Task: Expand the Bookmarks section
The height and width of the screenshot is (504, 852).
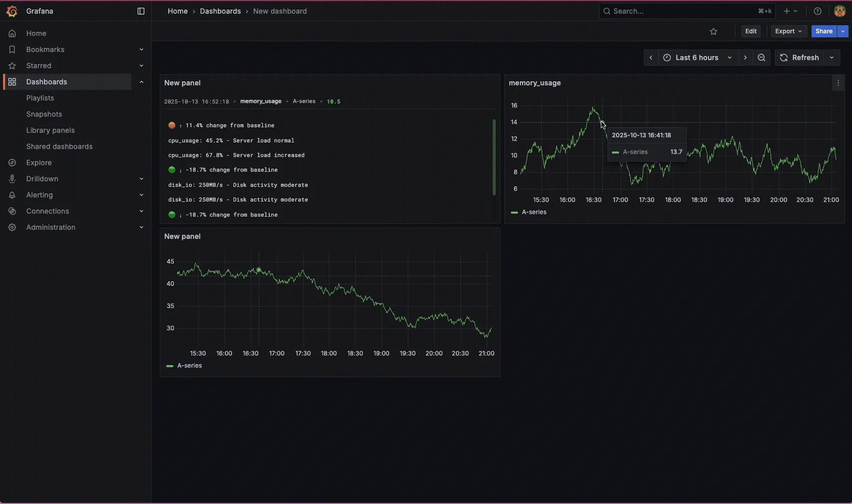Action: tap(141, 49)
